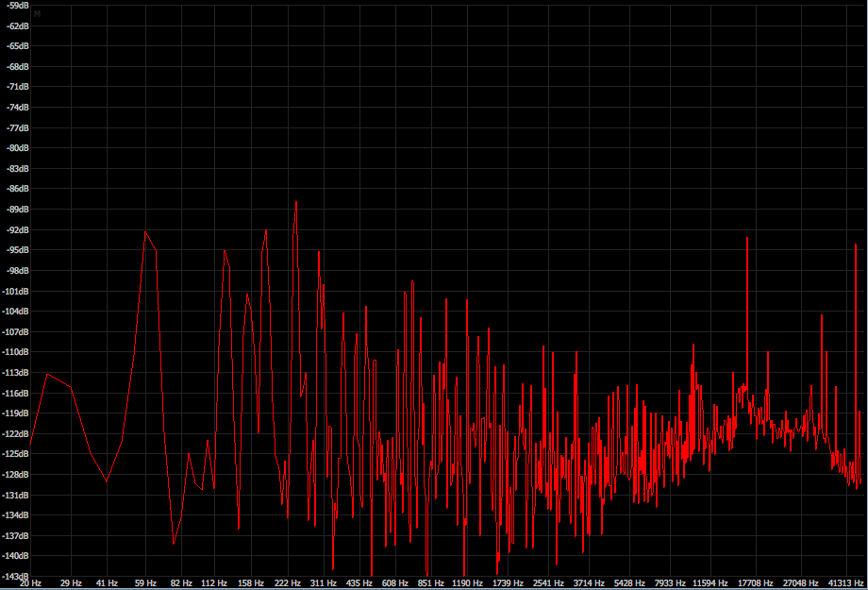Select the 41 Hz frequency label

(107, 582)
